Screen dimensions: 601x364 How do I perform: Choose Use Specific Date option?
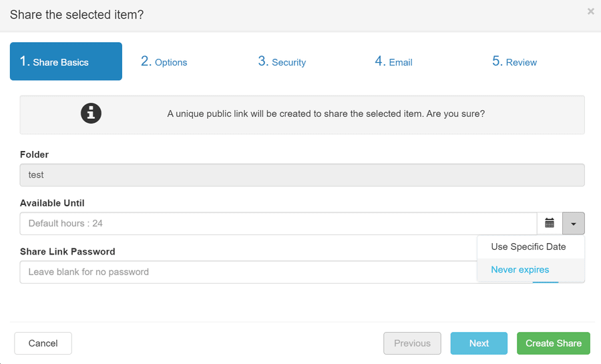pyautogui.click(x=528, y=246)
